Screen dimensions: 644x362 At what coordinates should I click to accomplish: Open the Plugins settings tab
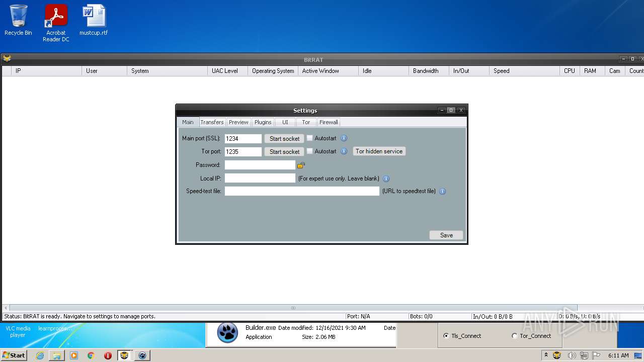point(263,122)
